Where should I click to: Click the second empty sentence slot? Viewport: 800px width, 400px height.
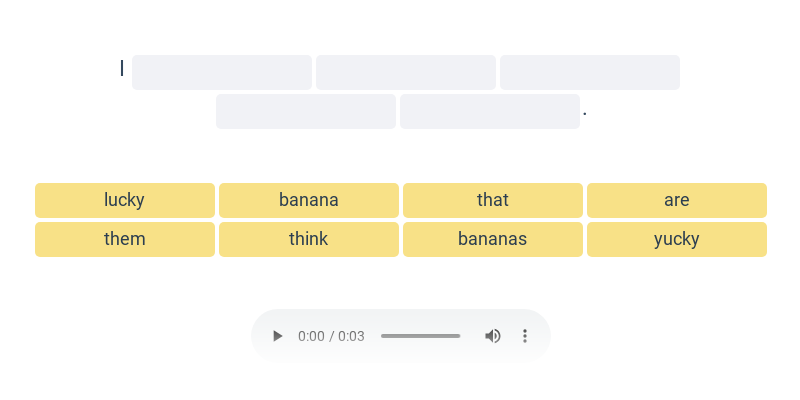click(x=406, y=72)
